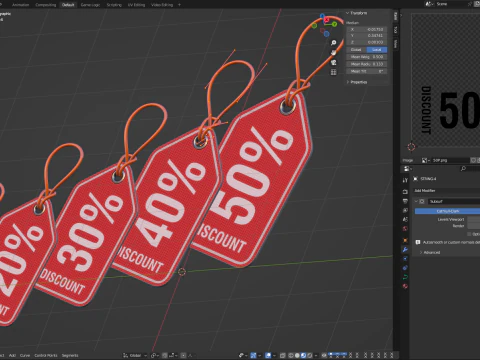
Task: Adjust the Mean Radius slider
Action: coord(367,64)
